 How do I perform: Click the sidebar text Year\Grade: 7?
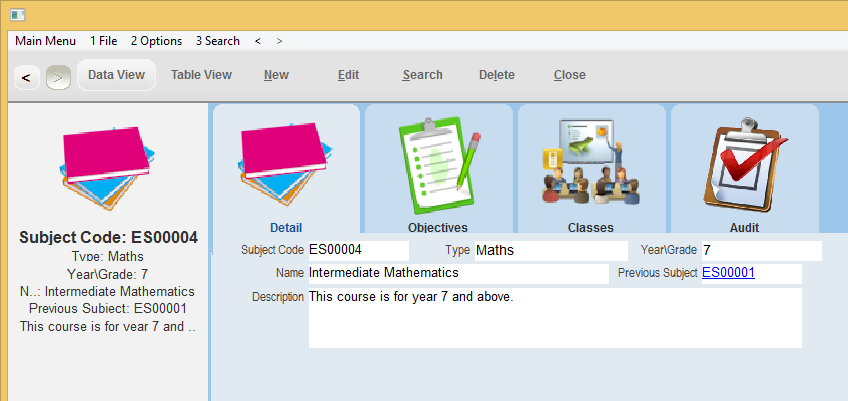[108, 274]
